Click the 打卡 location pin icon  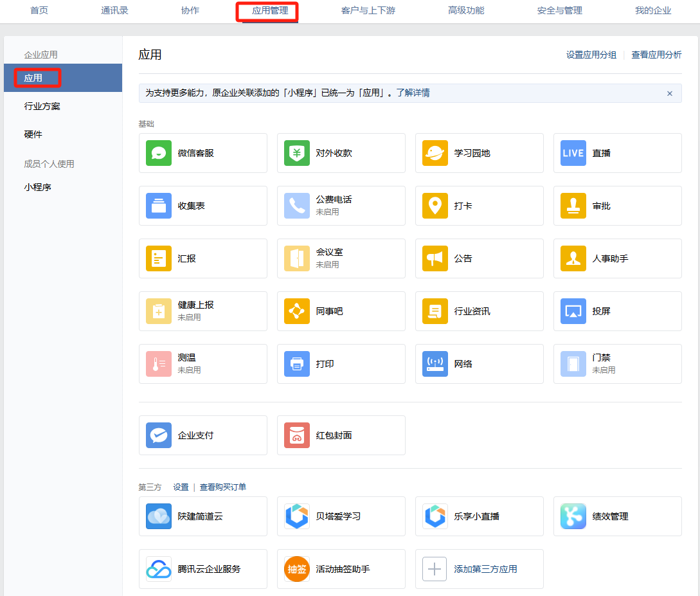435,206
